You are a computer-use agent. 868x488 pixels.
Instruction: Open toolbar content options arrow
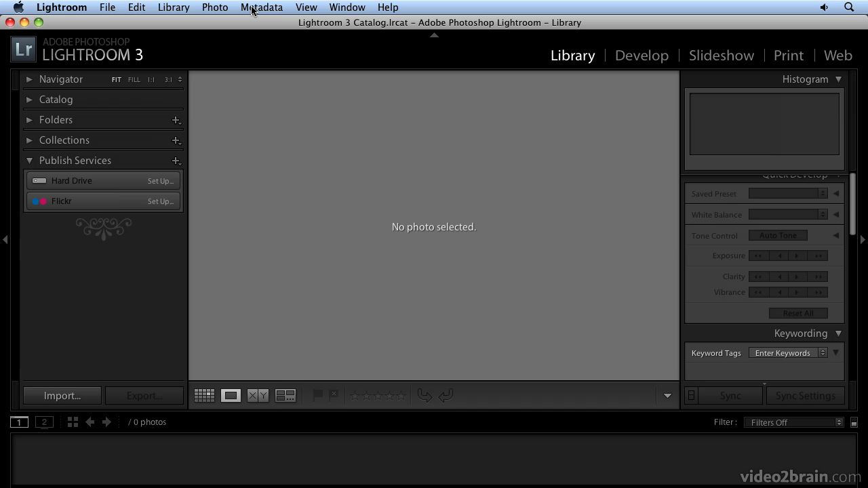pos(667,396)
